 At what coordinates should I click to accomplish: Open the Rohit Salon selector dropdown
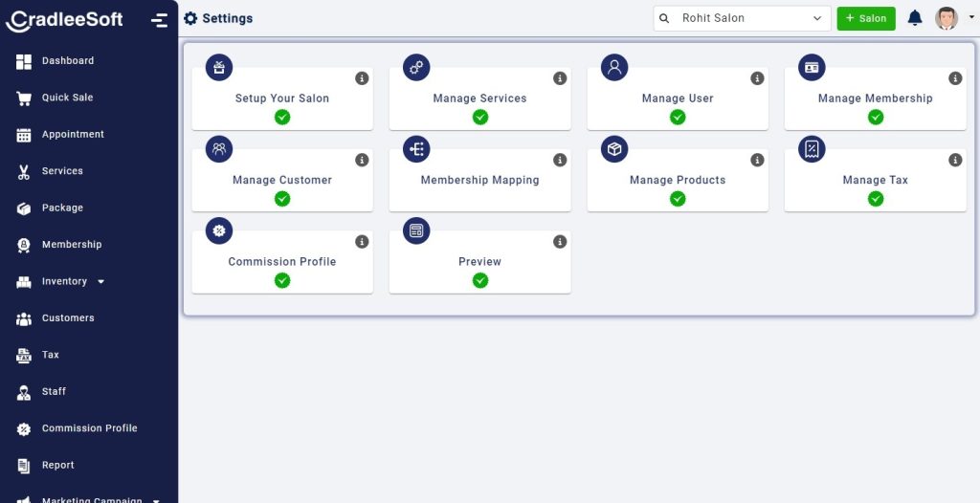tap(742, 18)
